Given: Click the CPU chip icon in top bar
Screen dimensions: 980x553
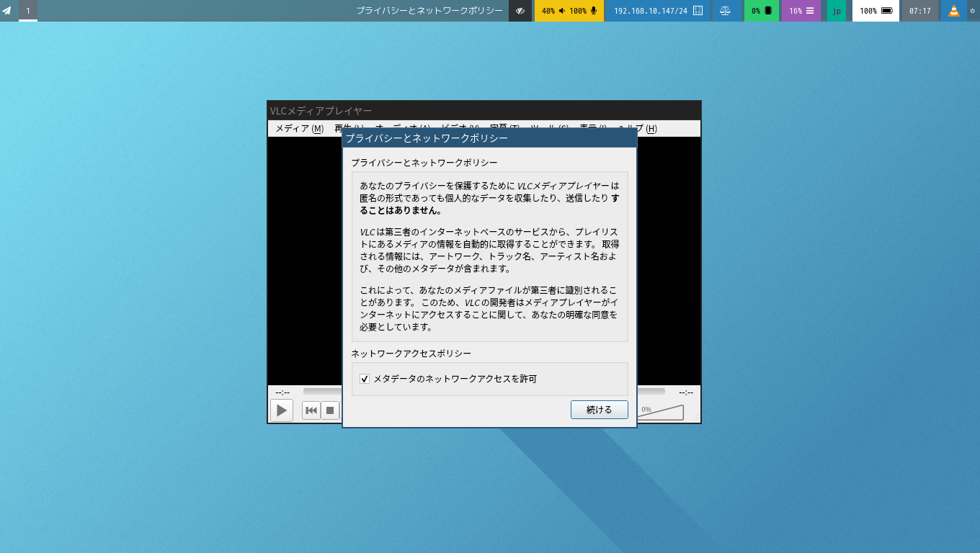Looking at the screenshot, I should pos(768,11).
